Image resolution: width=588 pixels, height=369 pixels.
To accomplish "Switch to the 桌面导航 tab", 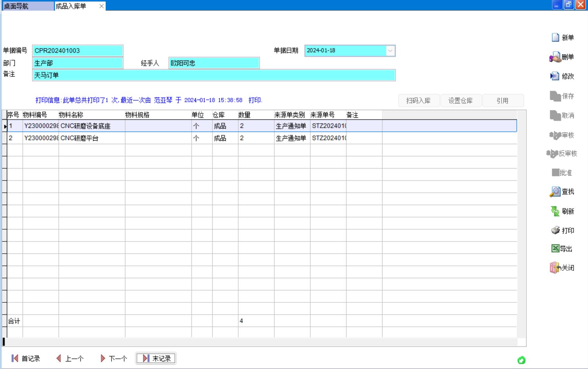I will point(27,6).
